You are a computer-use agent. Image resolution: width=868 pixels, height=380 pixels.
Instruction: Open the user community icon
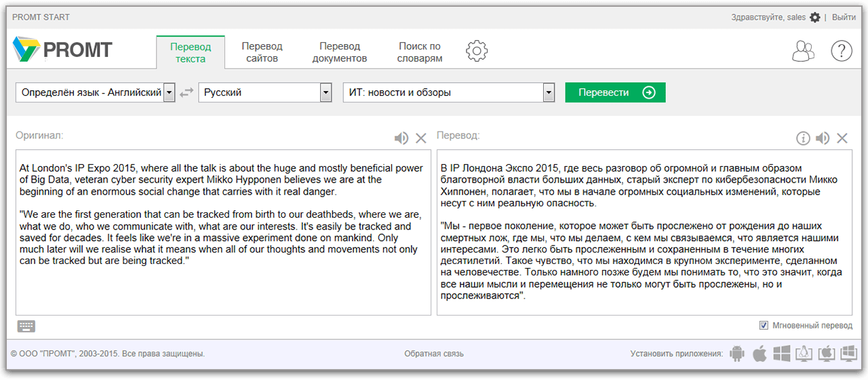pyautogui.click(x=804, y=51)
